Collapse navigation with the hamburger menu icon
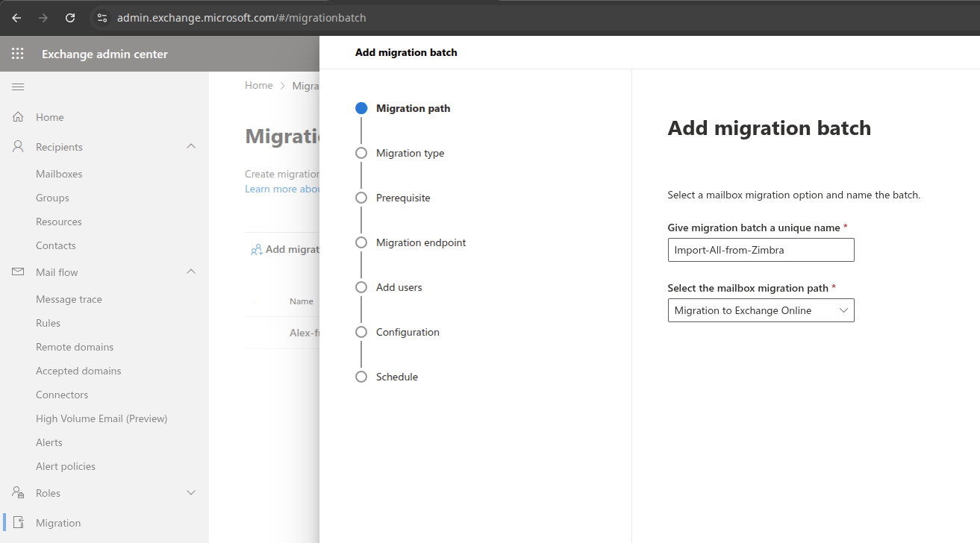Image resolution: width=980 pixels, height=543 pixels. point(18,87)
